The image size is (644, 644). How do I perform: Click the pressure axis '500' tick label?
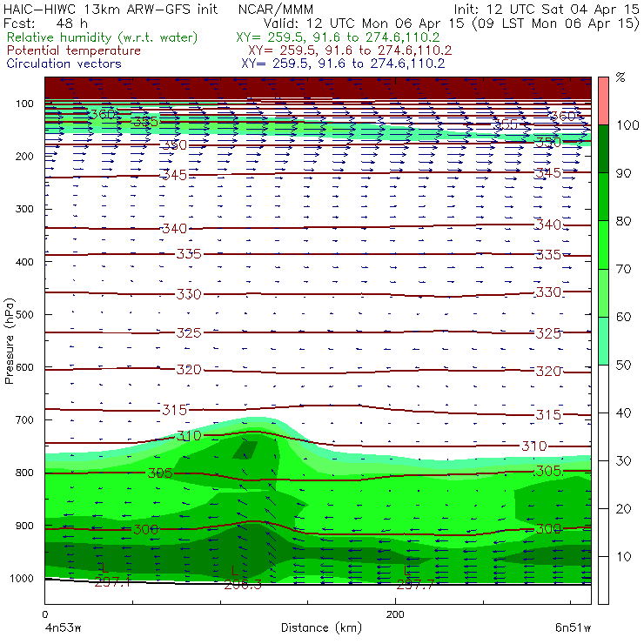tap(24, 315)
